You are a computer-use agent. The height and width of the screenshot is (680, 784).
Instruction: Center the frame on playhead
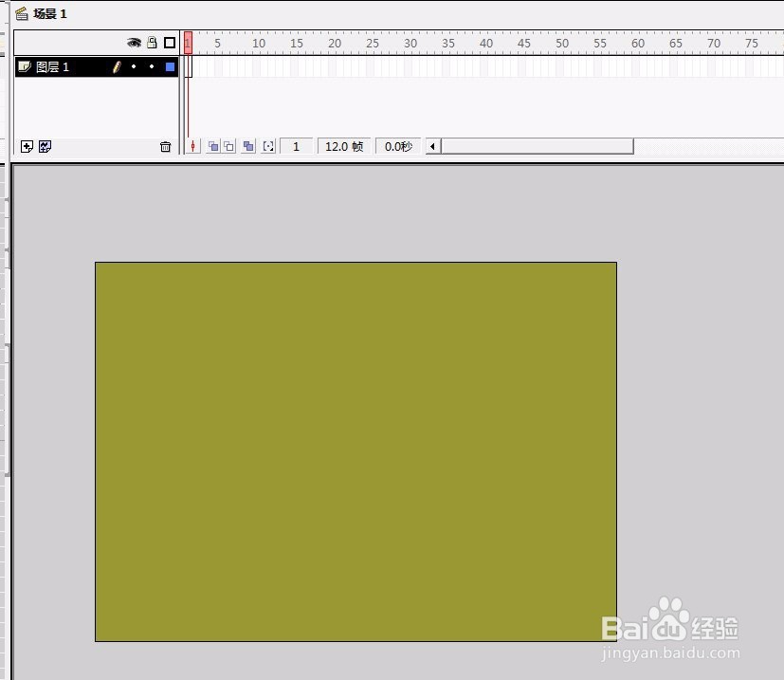[192, 147]
